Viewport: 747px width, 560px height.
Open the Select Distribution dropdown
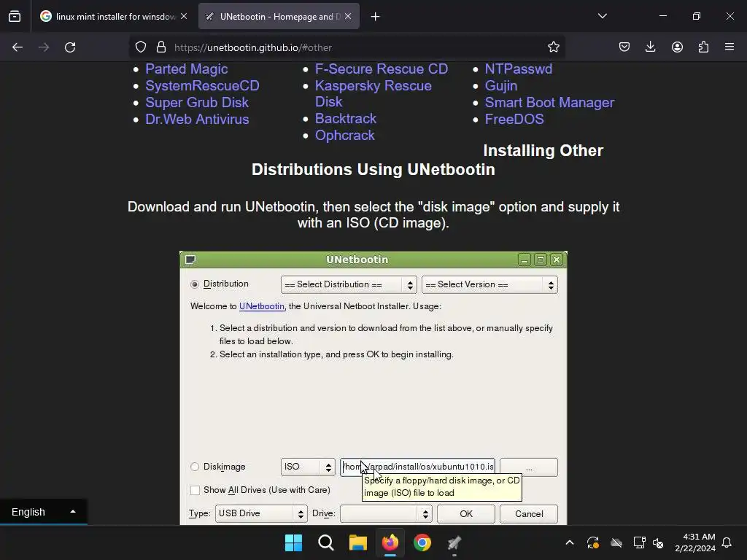point(349,285)
